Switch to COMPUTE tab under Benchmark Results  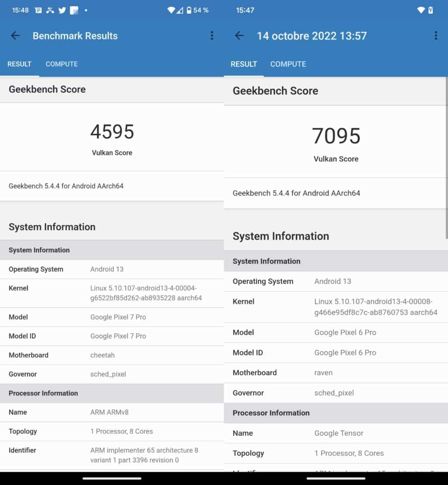62,64
